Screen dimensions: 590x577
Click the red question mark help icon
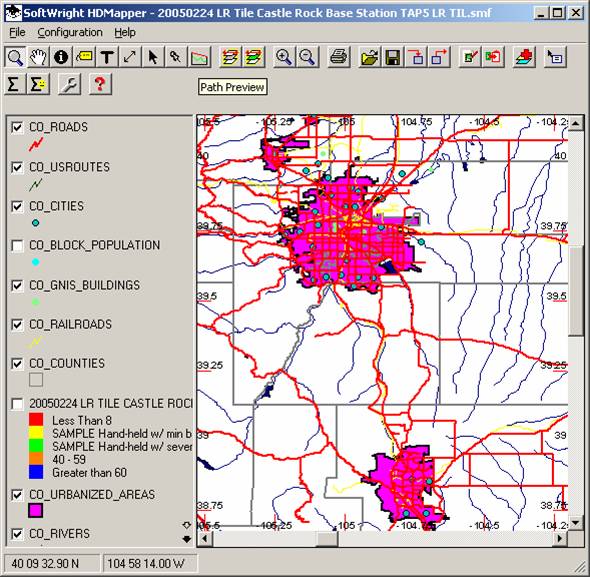(100, 84)
